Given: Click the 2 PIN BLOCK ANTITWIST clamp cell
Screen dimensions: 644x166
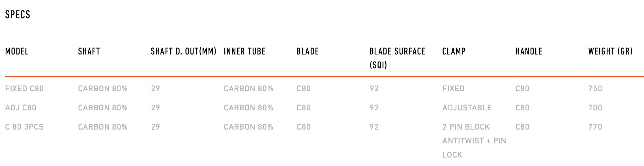Looking at the screenshot, I should [x=474, y=141].
